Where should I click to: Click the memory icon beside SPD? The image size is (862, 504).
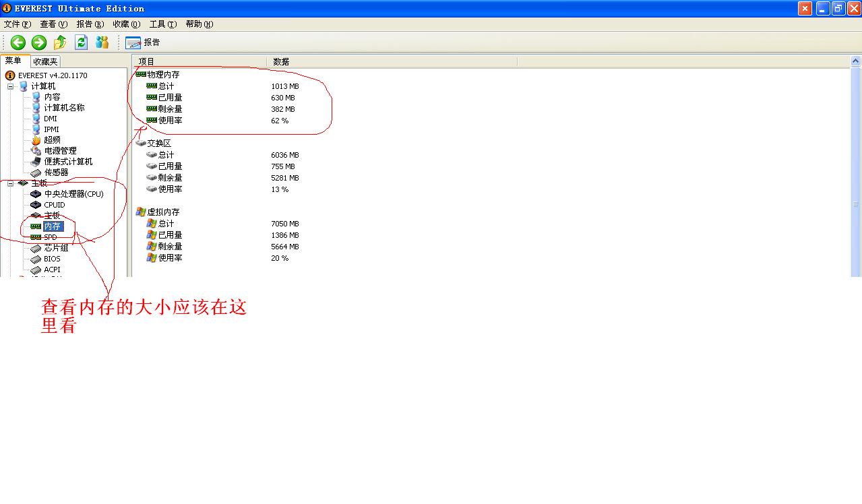pyautogui.click(x=36, y=237)
